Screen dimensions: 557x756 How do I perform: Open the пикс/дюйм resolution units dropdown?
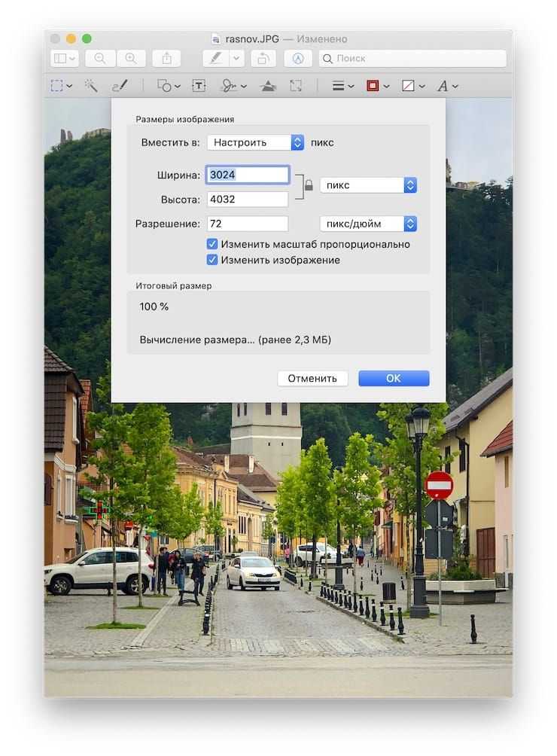point(368,223)
